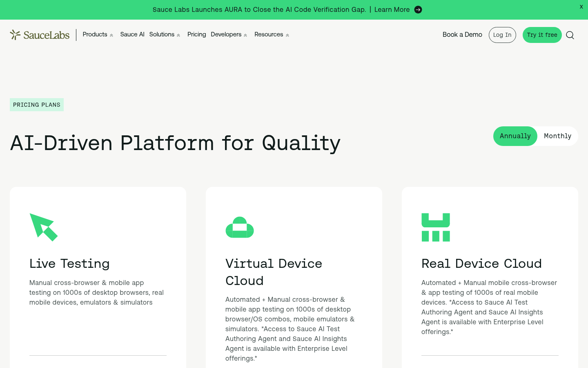Open the Sauce AI nav link

(132, 35)
